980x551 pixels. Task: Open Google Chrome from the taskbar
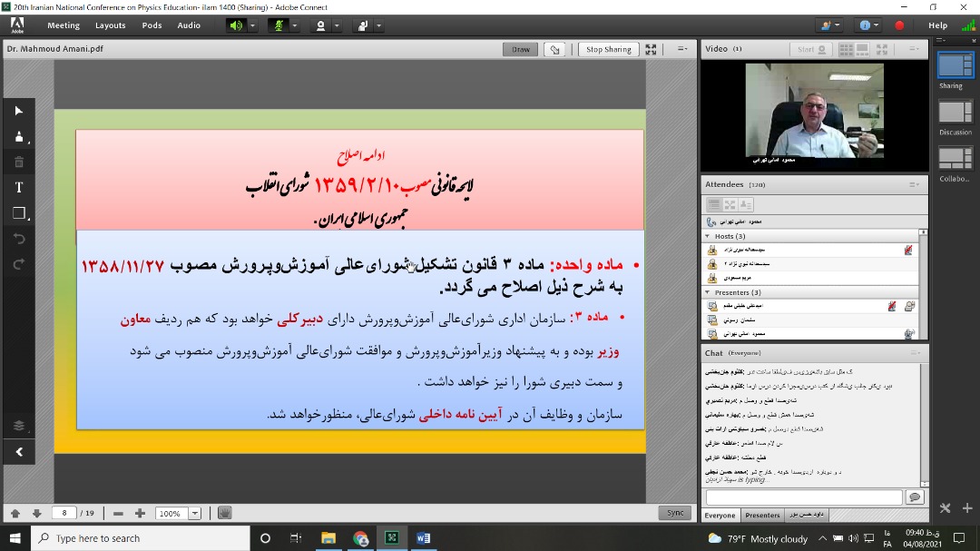point(360,537)
